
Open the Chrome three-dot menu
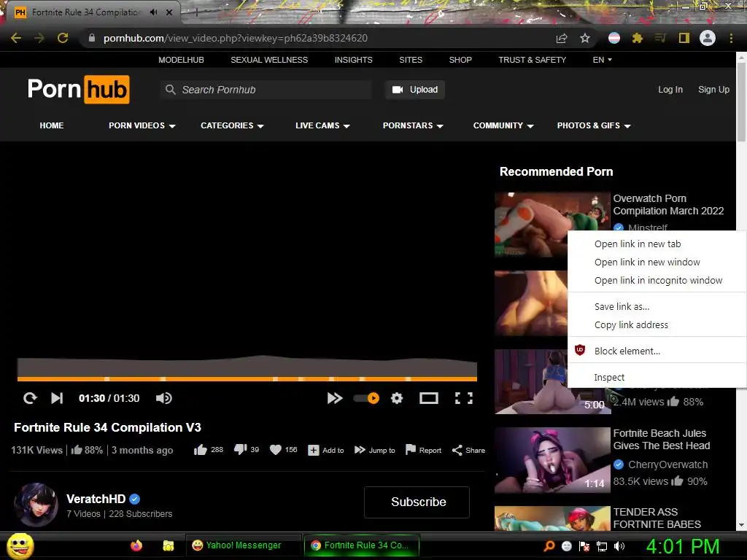coord(731,38)
